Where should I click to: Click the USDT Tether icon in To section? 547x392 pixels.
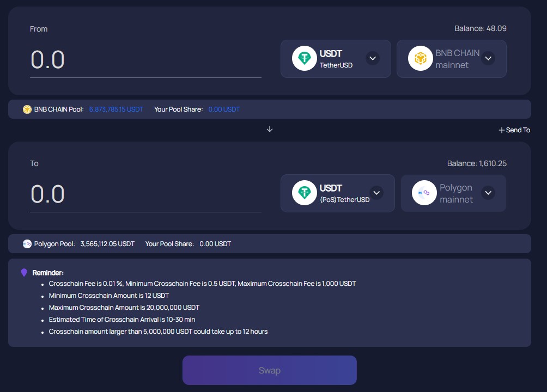(x=304, y=193)
